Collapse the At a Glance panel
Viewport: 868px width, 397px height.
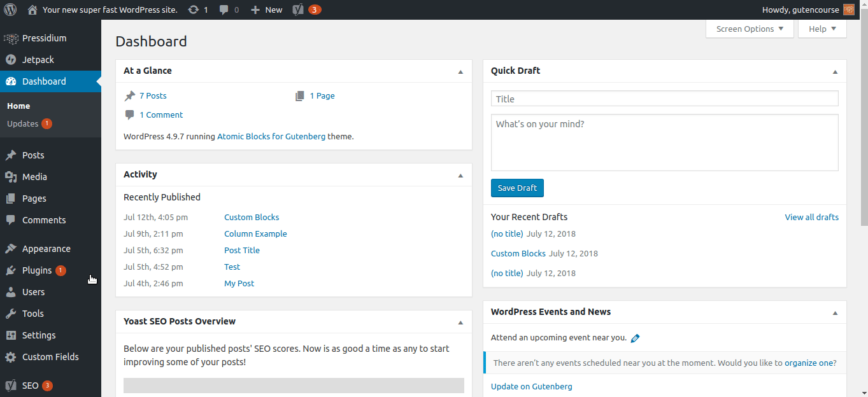[460, 72]
